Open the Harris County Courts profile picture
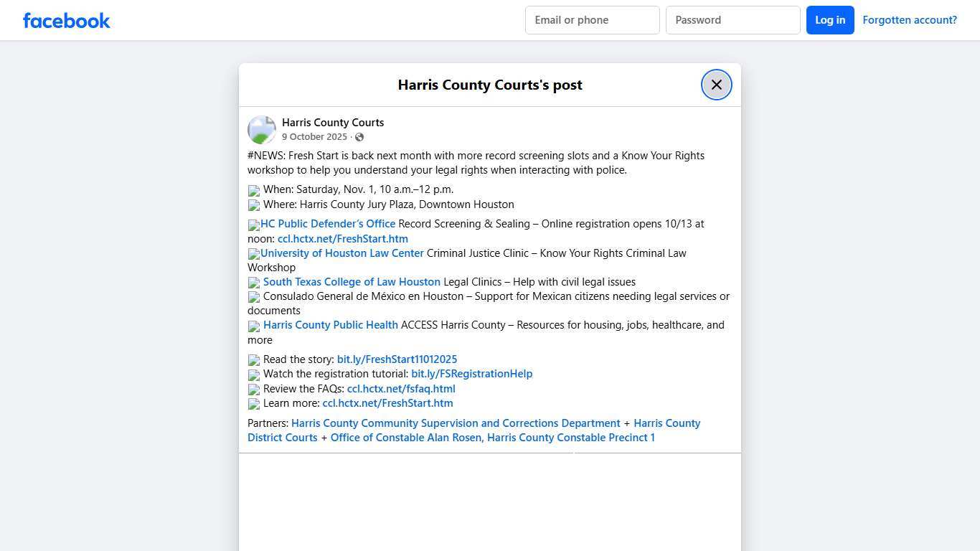The height and width of the screenshot is (551, 980). [262, 129]
